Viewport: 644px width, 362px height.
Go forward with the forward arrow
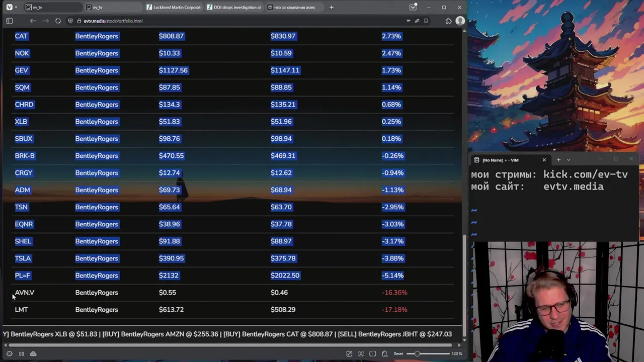pos(45,21)
